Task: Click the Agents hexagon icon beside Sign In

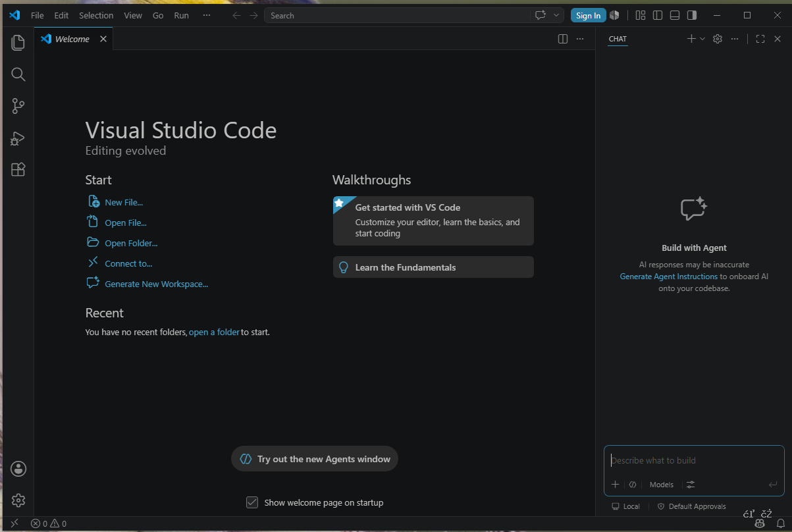Action: (614, 15)
